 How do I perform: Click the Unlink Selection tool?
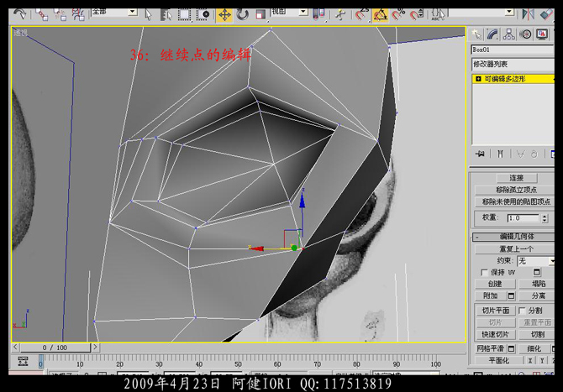tap(60, 15)
